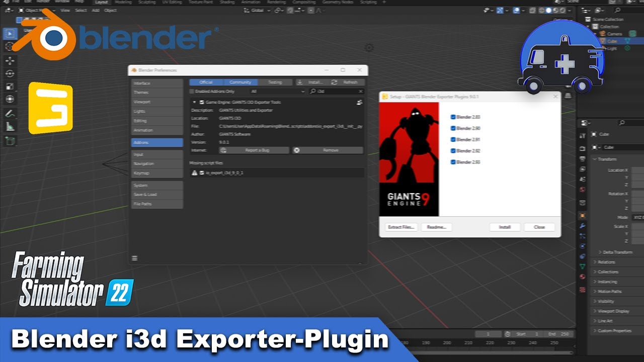Viewport: 644px width, 362px height.
Task: Open the World properties tab
Action: (583, 190)
